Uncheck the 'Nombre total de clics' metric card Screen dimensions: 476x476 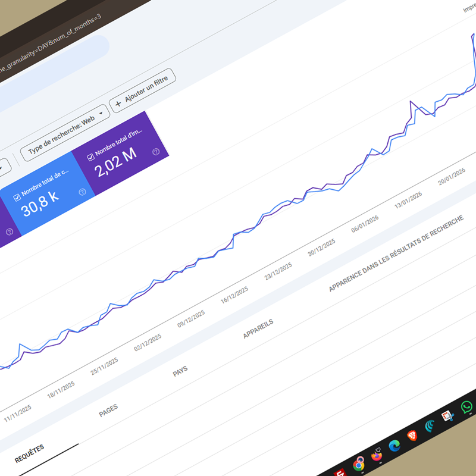point(17,198)
